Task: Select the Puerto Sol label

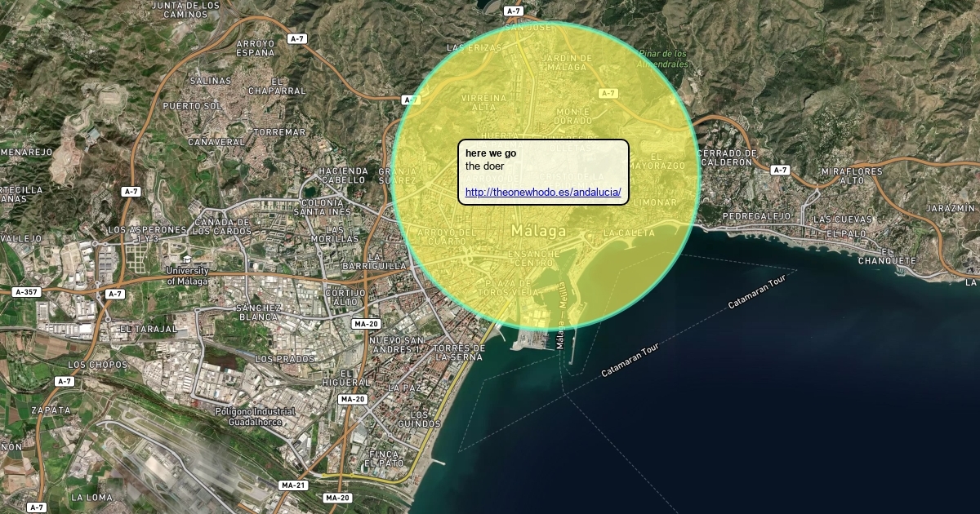Action: click(192, 106)
